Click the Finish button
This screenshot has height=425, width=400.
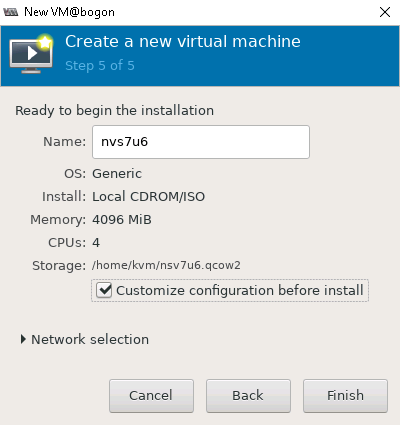click(345, 396)
